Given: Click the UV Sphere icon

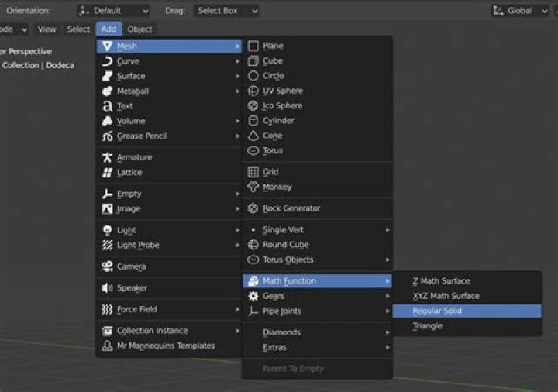Looking at the screenshot, I should coord(253,91).
